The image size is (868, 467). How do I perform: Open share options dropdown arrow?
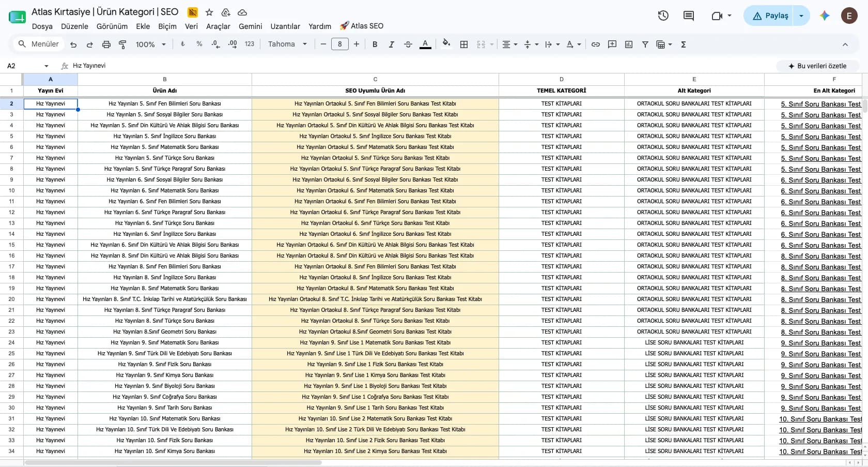(x=801, y=16)
